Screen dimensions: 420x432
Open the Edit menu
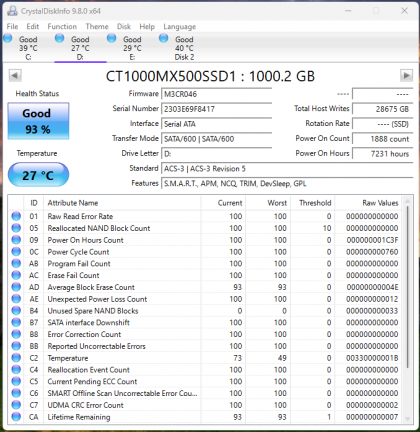coord(33,26)
